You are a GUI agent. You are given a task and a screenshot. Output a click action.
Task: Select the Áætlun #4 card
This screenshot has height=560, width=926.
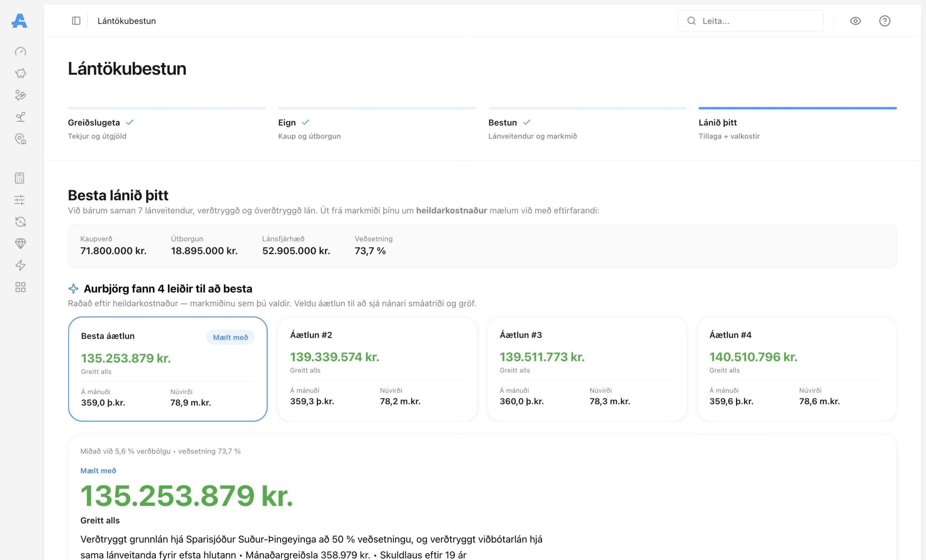[x=797, y=369]
